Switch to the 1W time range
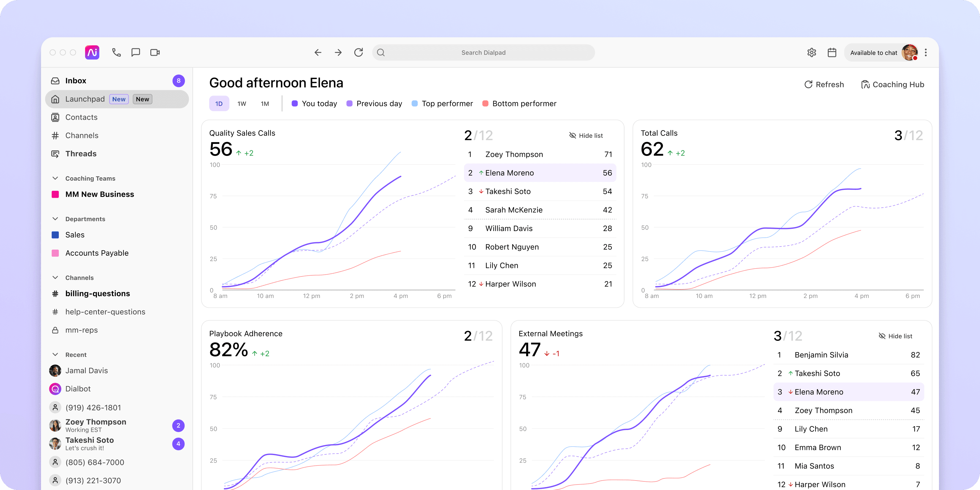980x490 pixels. 242,104
